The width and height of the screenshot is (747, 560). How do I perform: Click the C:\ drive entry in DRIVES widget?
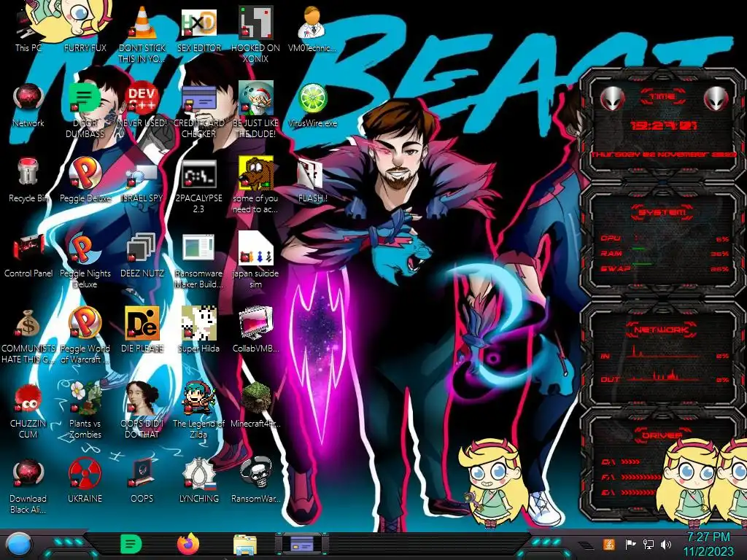click(x=621, y=462)
